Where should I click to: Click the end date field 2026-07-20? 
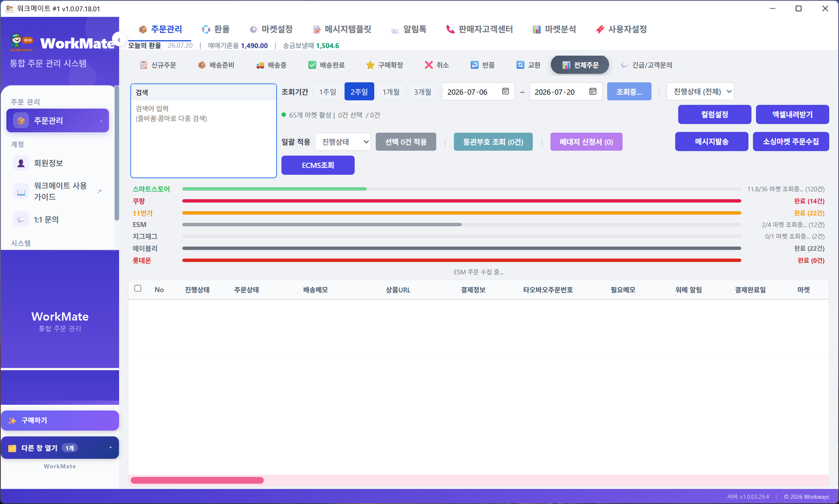(566, 92)
